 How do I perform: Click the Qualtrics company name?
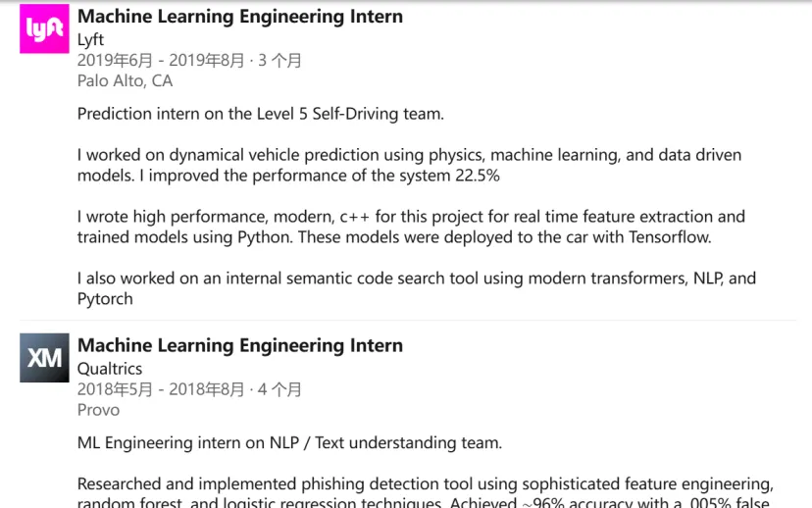pos(109,369)
